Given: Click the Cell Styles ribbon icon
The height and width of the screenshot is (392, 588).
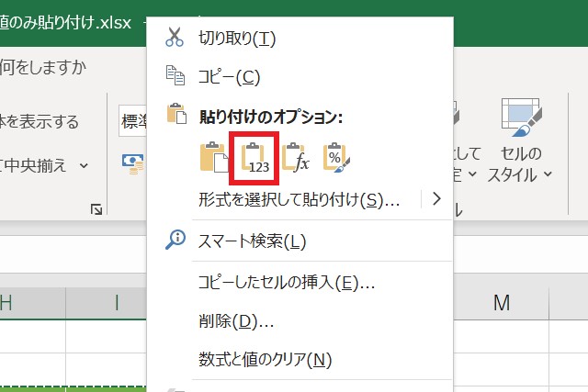Looking at the screenshot, I should [x=521, y=118].
